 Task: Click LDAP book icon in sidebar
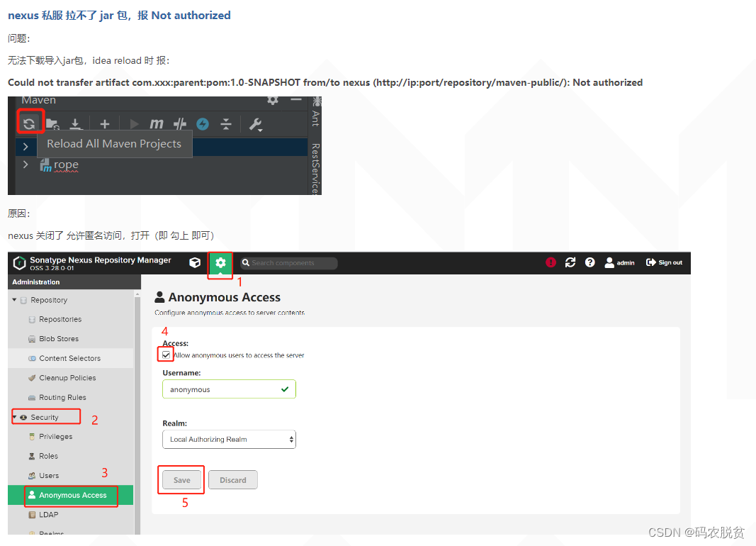tap(32, 515)
